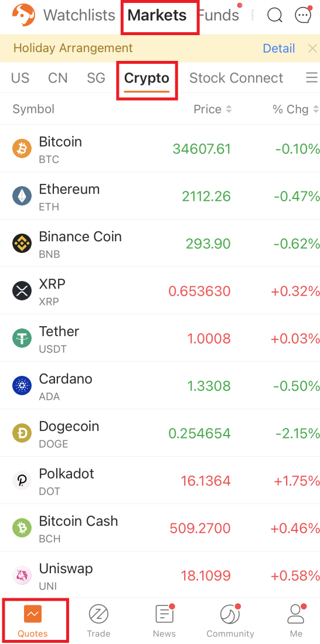320x644 pixels.
Task: Switch to the Watchlists tab
Action: coord(79,15)
